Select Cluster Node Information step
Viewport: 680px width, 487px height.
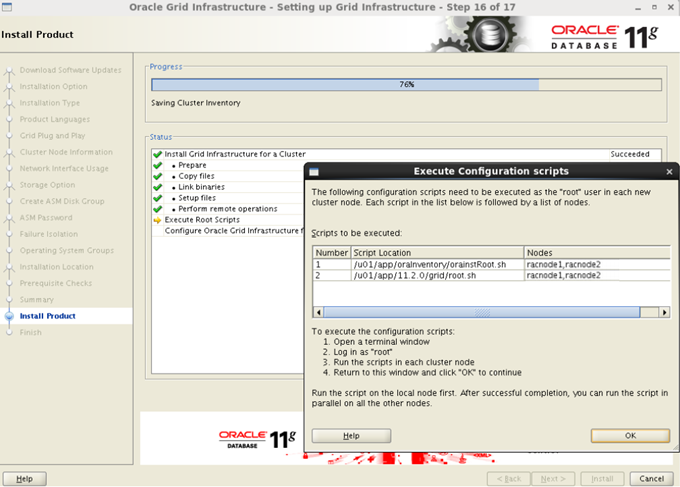66,152
